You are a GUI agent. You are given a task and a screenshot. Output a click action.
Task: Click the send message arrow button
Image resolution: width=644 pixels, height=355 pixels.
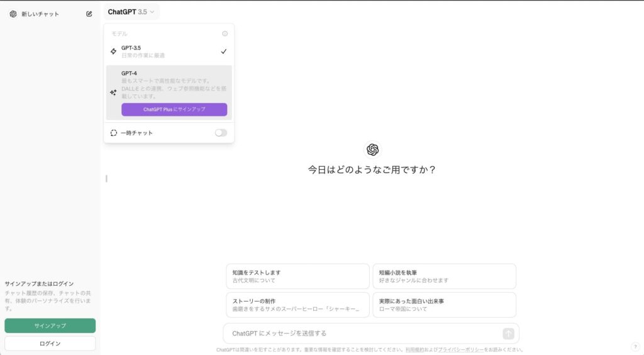pos(508,334)
